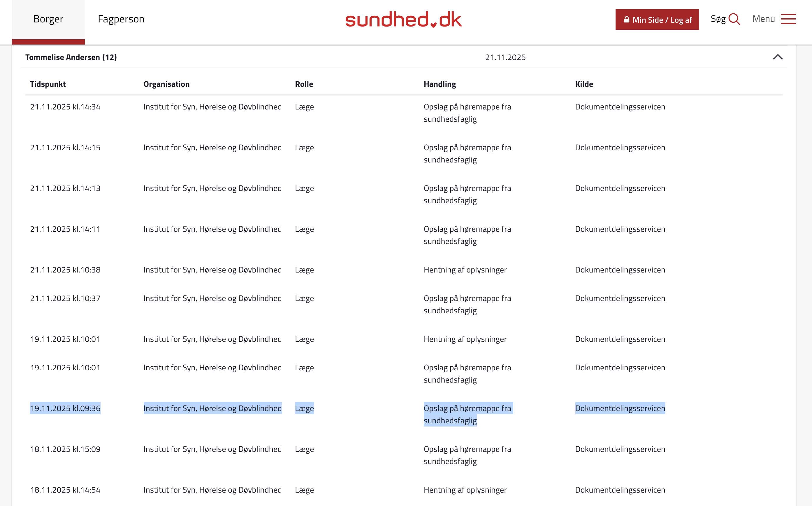
Task: Click Hentning af oplysninger at kl.10:38
Action: (x=465, y=270)
